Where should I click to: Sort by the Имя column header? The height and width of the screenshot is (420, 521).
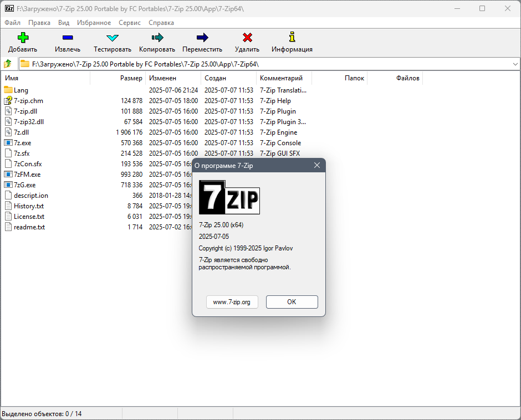(x=45, y=78)
